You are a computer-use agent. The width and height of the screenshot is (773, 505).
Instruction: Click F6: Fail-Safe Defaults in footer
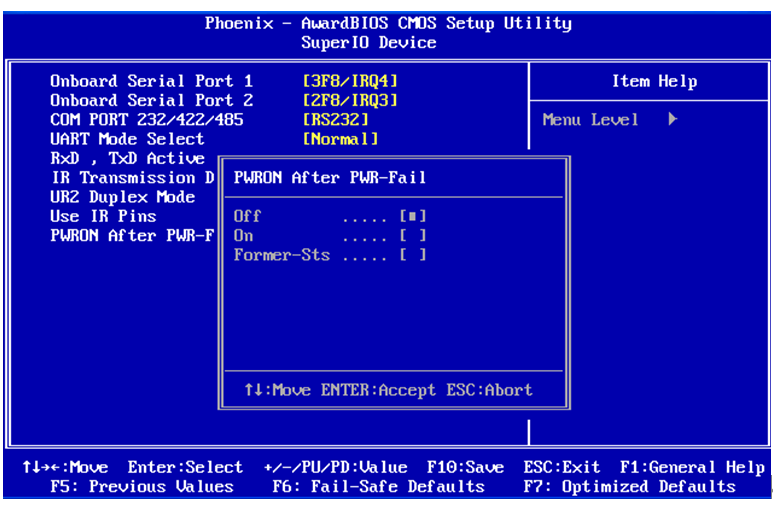tap(378, 487)
